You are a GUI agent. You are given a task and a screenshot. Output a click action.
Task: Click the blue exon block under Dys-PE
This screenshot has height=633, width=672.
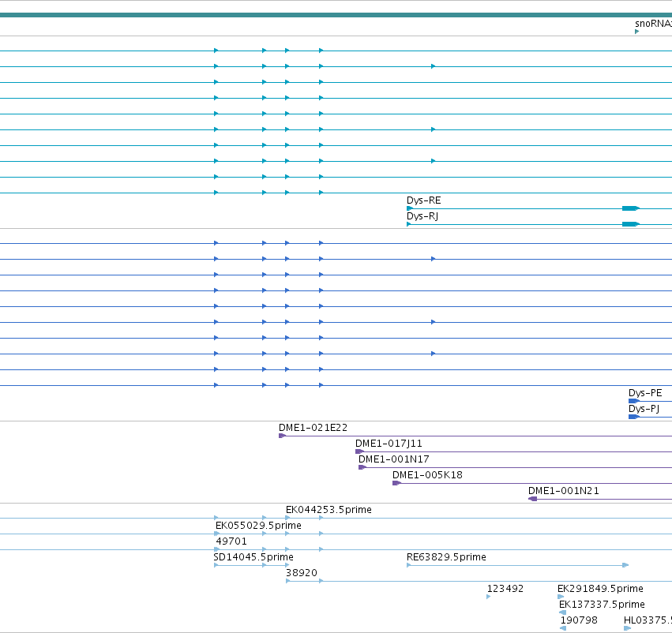point(634,401)
